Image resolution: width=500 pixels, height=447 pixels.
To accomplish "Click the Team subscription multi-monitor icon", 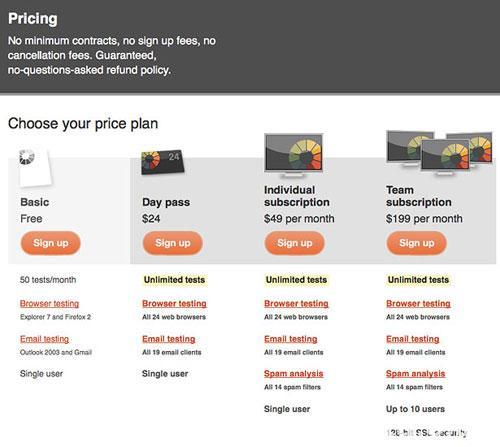I will (x=439, y=152).
